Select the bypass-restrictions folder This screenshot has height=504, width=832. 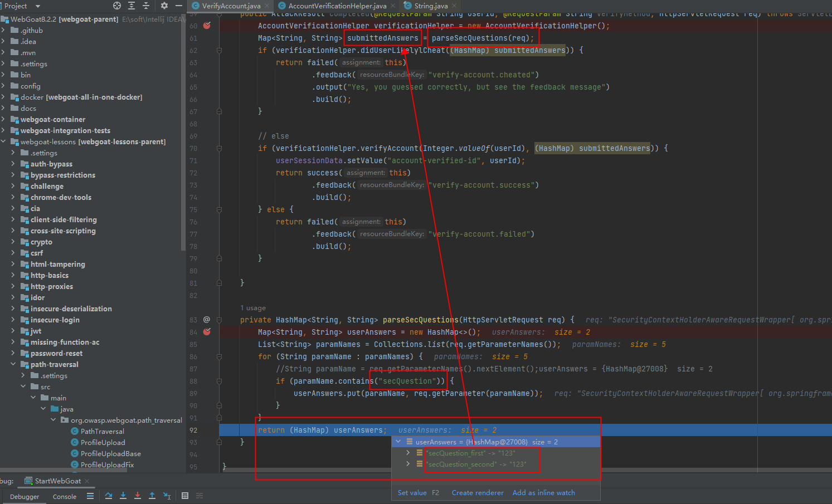point(63,175)
